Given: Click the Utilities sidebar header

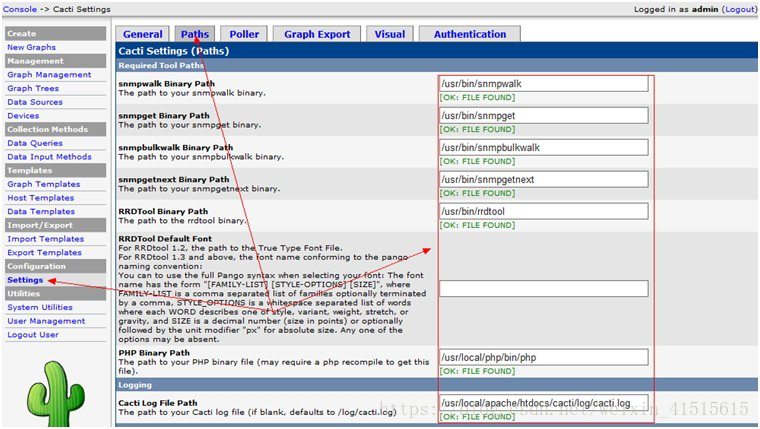Looking at the screenshot, I should [x=55, y=294].
